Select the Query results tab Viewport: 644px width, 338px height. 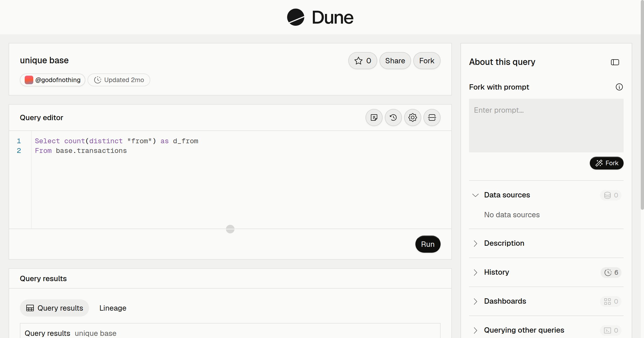(54, 308)
